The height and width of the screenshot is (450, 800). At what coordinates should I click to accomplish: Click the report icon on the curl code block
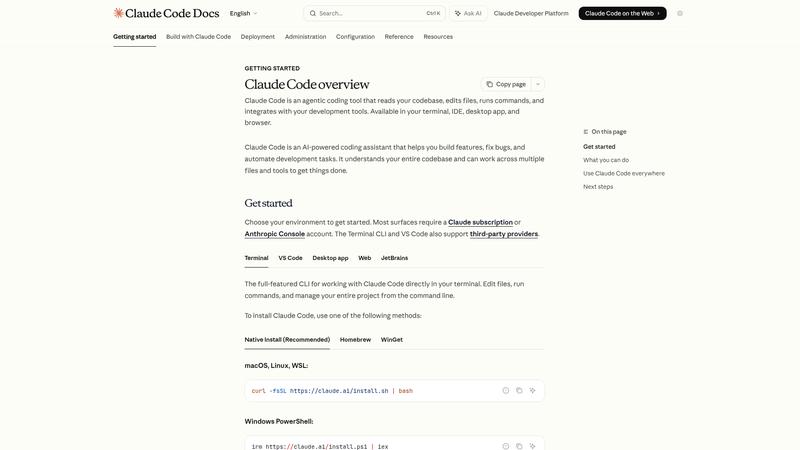pyautogui.click(x=506, y=391)
